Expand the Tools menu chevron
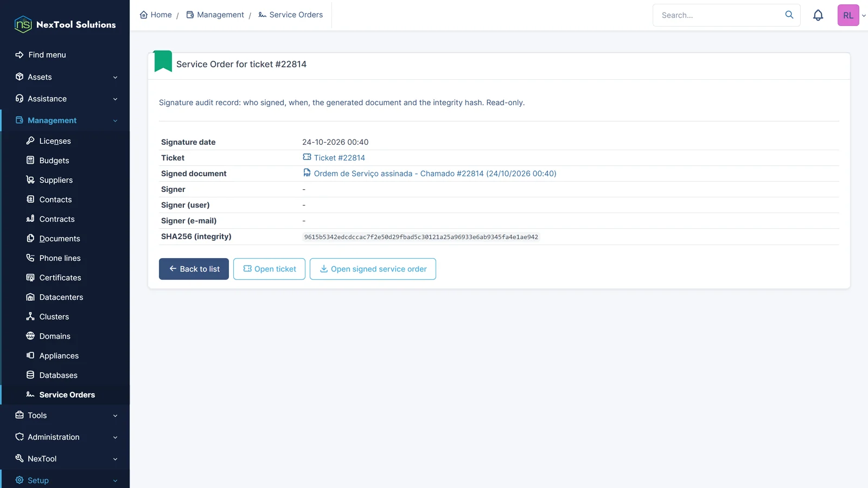The width and height of the screenshot is (868, 488). 115,416
